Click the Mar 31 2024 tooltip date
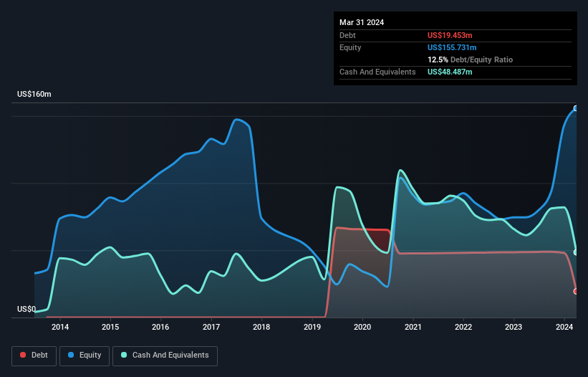 click(362, 22)
